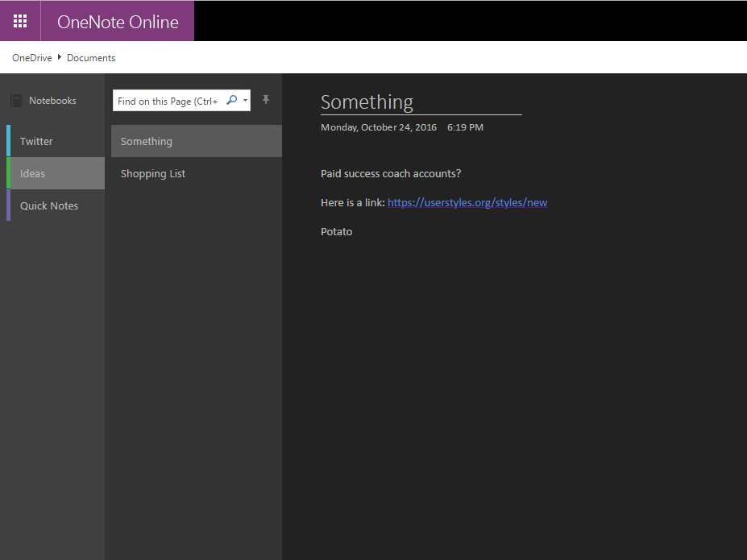This screenshot has width=747, height=560.
Task: Pin the page list panel
Action: pos(266,100)
